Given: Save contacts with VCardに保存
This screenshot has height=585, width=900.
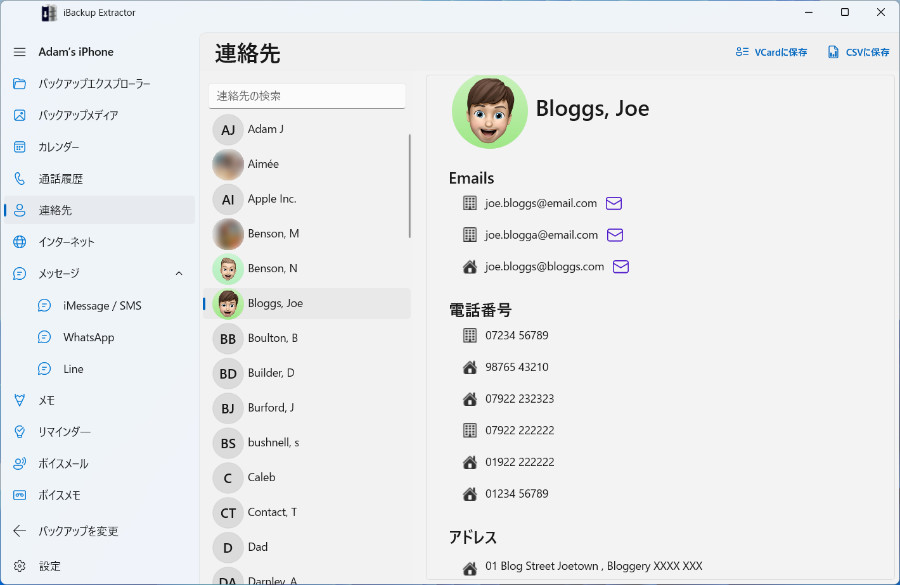Looking at the screenshot, I should click(x=771, y=52).
